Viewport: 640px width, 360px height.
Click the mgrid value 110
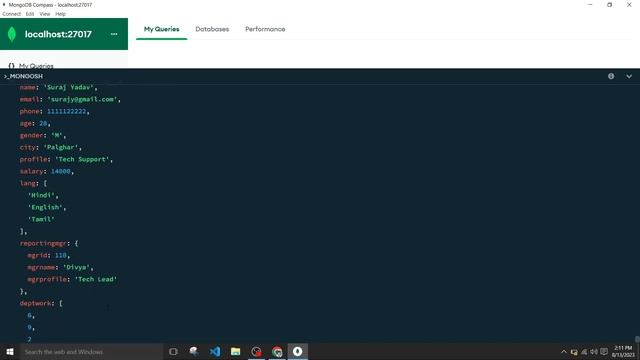[x=60, y=255]
